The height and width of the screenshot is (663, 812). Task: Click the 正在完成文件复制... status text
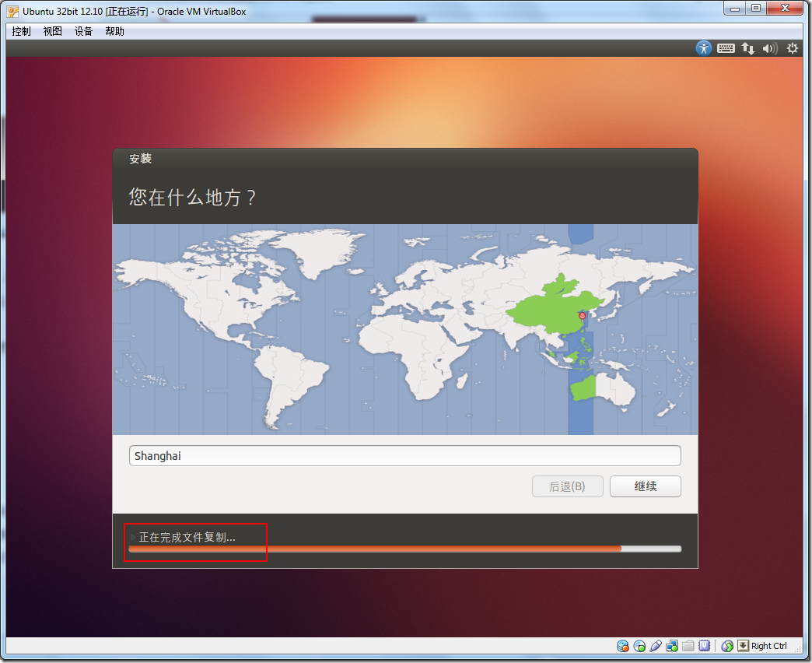click(187, 537)
